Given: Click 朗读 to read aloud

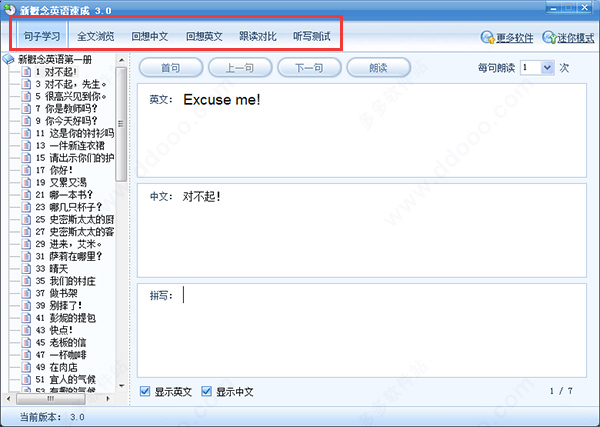Looking at the screenshot, I should tap(378, 68).
